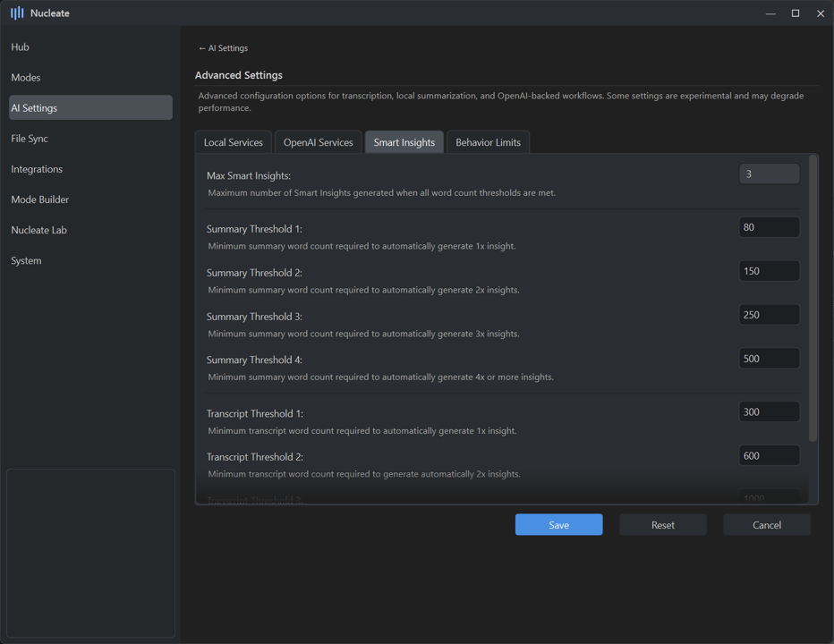Open the Modes sidebar section
834x644 pixels.
(x=26, y=78)
